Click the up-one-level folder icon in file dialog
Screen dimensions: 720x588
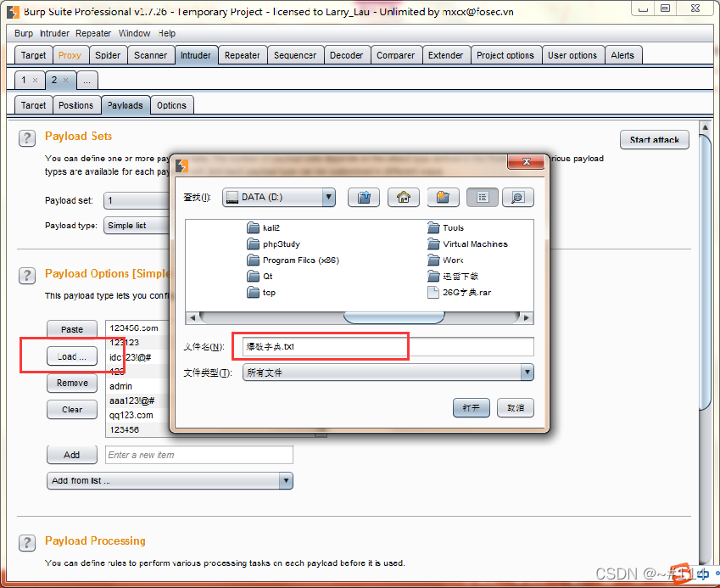coord(364,198)
